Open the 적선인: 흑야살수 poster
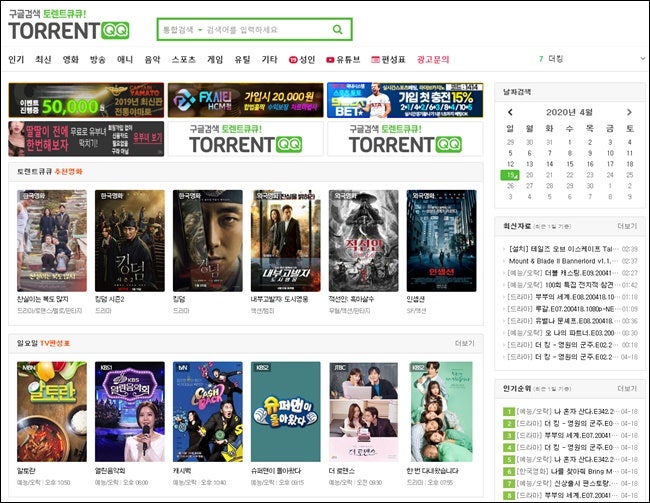Image resolution: width=650 pixels, height=503 pixels. pyautogui.click(x=364, y=241)
